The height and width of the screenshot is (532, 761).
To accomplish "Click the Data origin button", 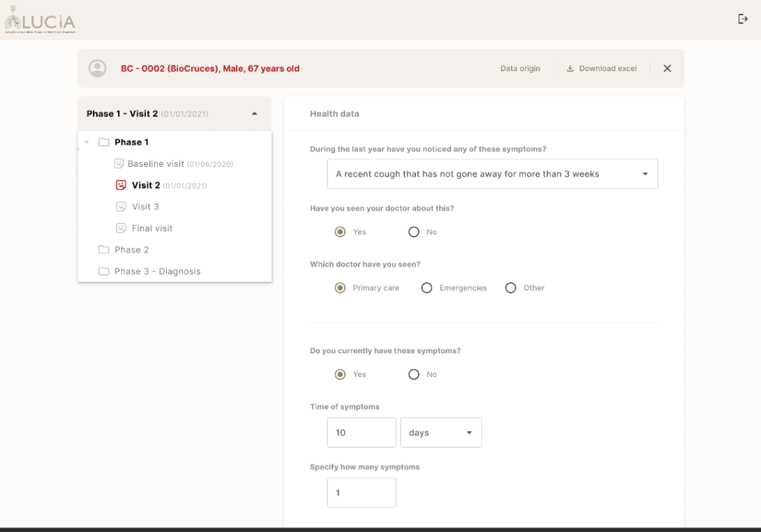I will point(520,68).
